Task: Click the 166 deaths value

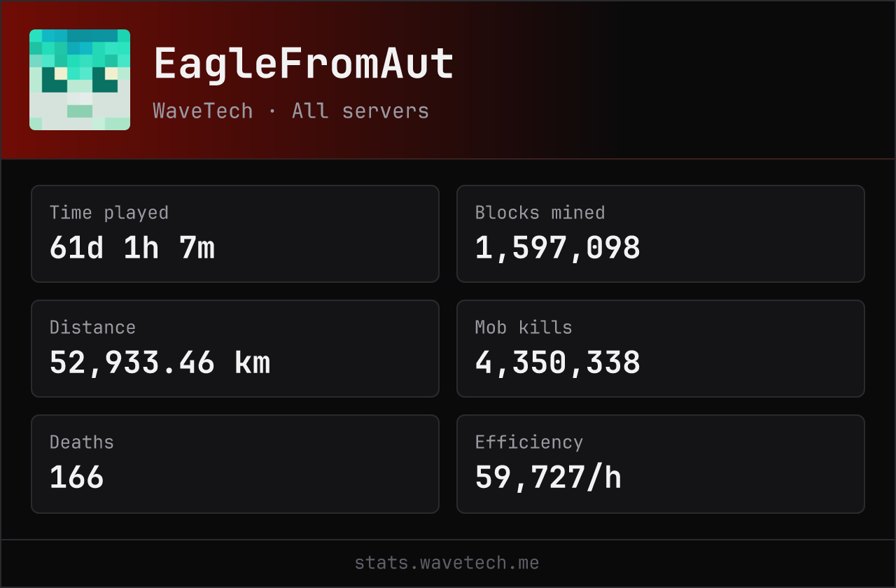Action: [x=77, y=477]
